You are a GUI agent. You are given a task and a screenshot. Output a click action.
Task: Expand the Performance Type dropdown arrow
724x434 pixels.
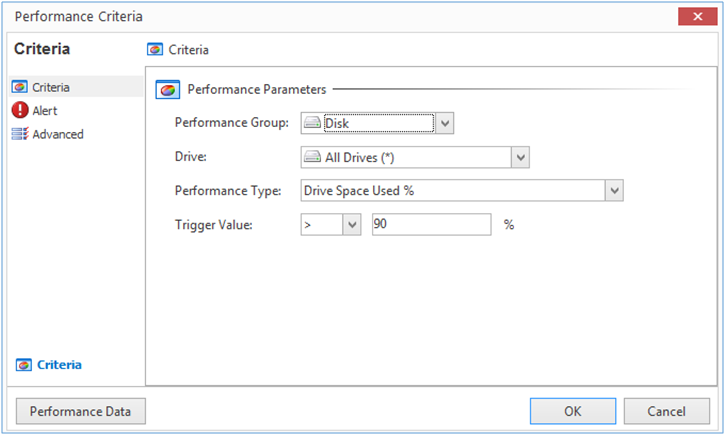[614, 191]
